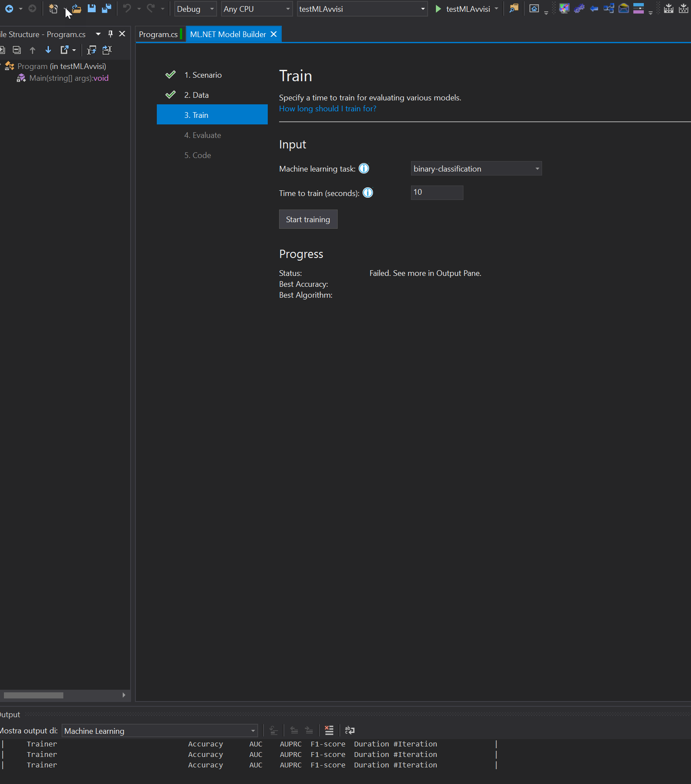Click the blue diagram nodes toolbar icon
The width and height of the screenshot is (691, 784).
(609, 8)
